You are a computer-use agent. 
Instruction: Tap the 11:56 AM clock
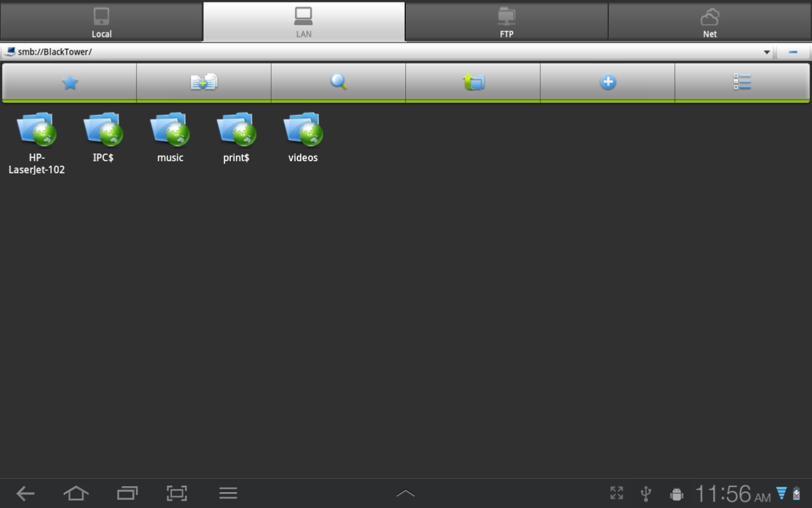coord(733,493)
